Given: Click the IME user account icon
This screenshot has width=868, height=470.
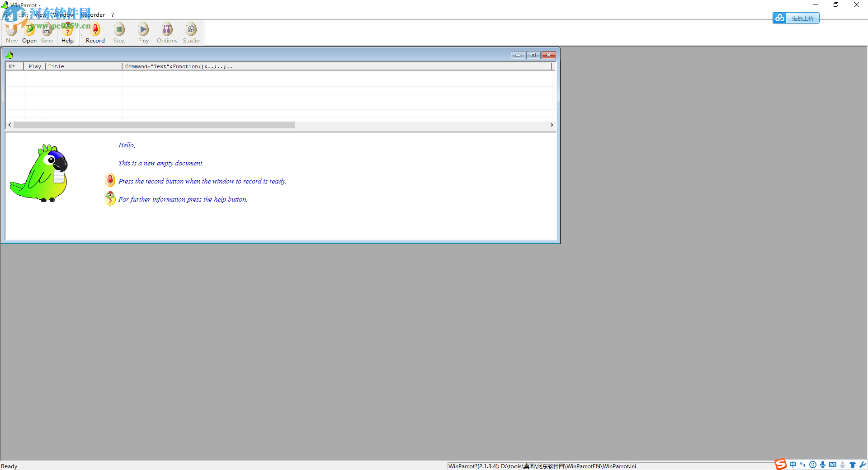Looking at the screenshot, I should [x=843, y=465].
